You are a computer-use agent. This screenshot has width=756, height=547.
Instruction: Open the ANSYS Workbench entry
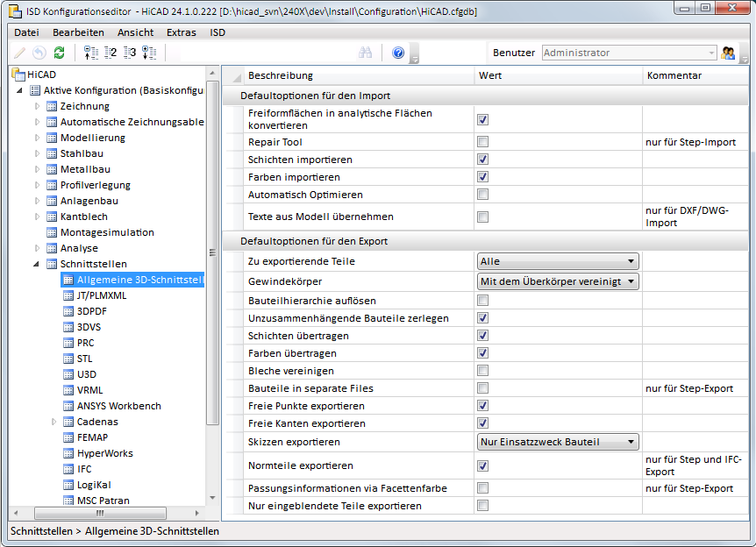118,406
